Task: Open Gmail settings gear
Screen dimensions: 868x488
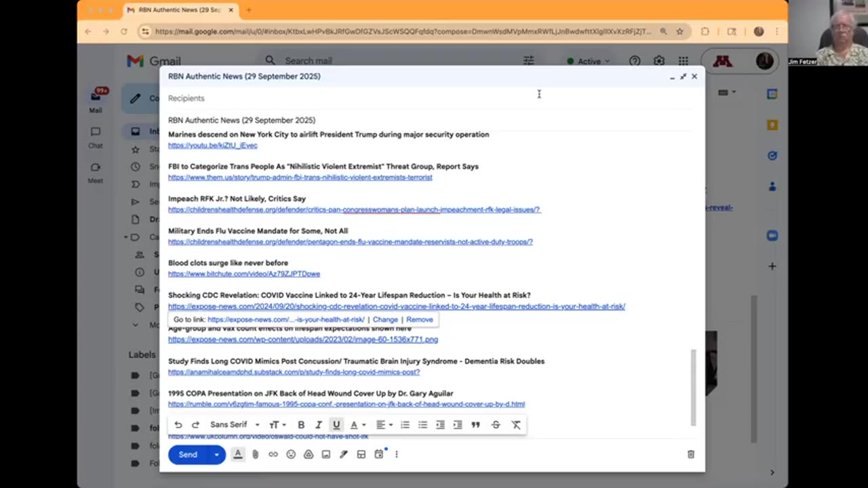Action: pyautogui.click(x=659, y=61)
